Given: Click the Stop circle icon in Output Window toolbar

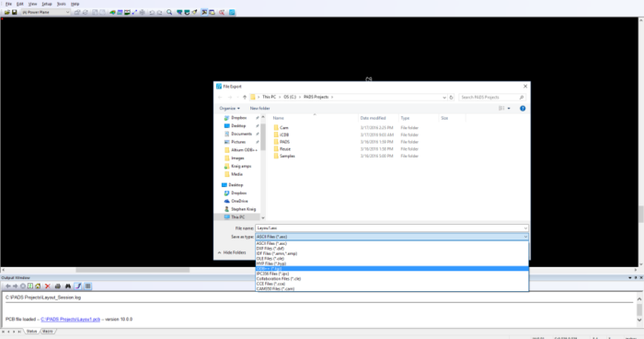Looking at the screenshot, I should click(23, 286).
